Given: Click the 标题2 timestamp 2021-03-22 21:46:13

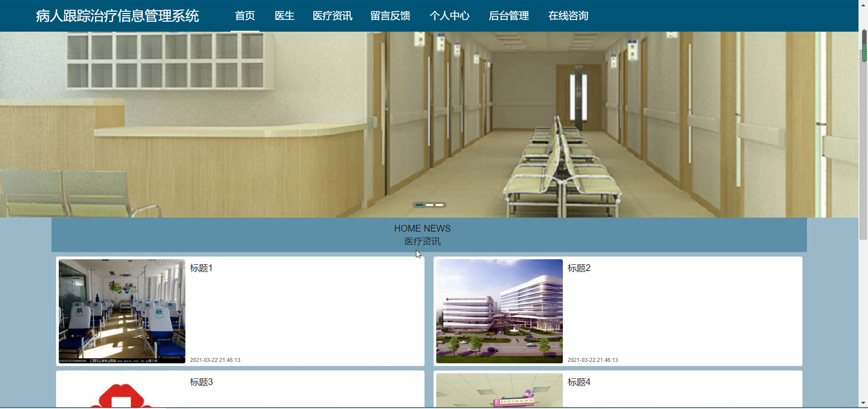Looking at the screenshot, I should coord(593,360).
